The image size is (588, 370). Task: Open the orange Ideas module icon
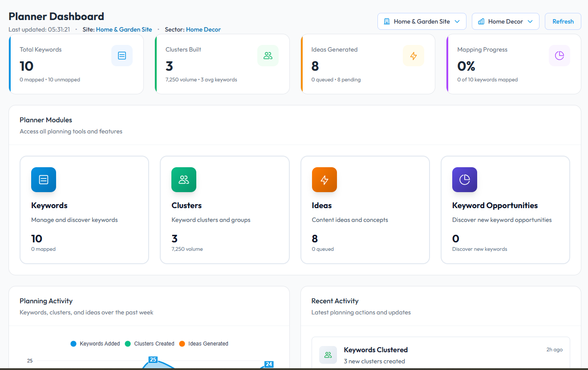point(324,180)
